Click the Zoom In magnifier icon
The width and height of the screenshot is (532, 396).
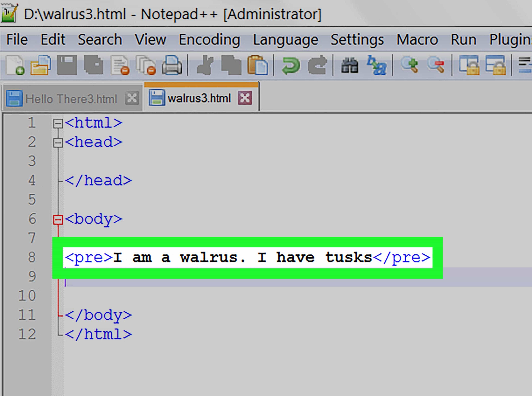click(410, 65)
